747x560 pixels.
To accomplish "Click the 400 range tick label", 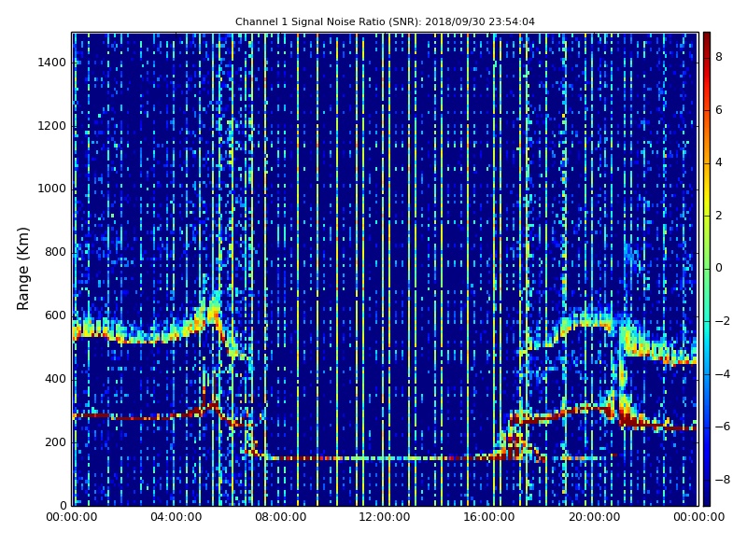I will pos(55,379).
